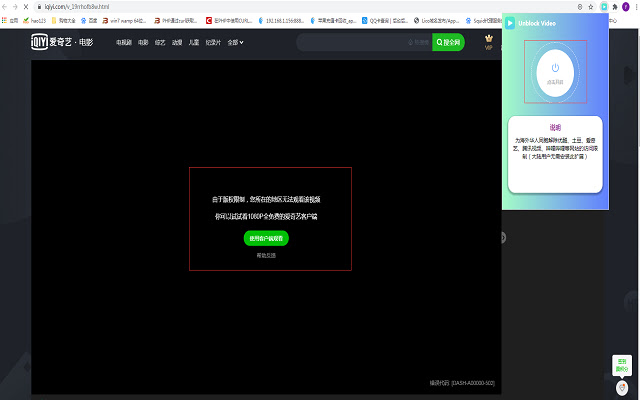
Task: Collapse the side panel with arrow button
Action: 503,238
